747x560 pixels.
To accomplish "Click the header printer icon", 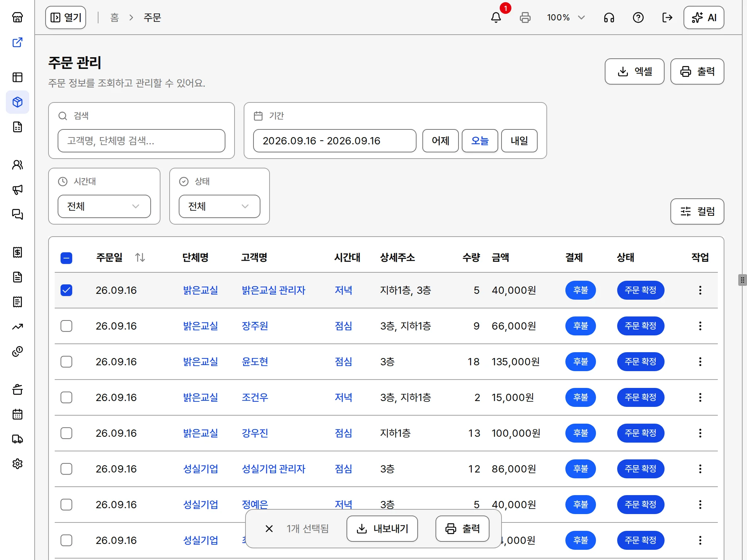I will point(525,17).
